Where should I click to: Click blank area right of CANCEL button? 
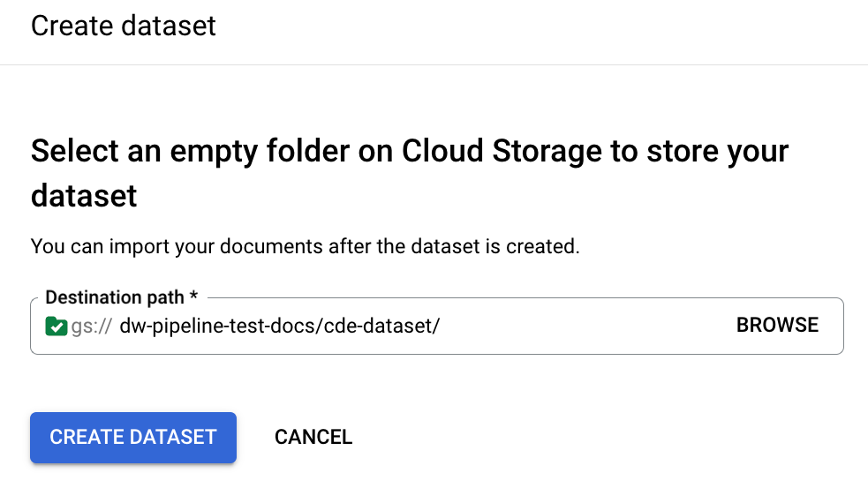574,437
